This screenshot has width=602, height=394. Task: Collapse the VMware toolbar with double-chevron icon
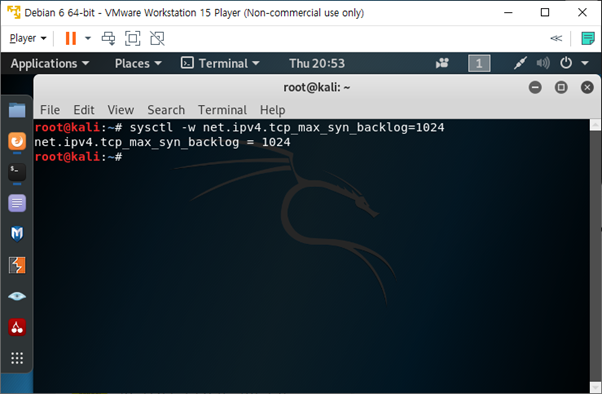tap(556, 38)
